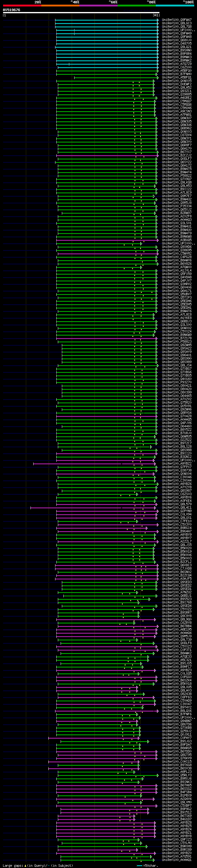Screen dimensions: 197x868
Task: Select hit label UniRef100_Q8LJS4
Action: click(177, 365)
